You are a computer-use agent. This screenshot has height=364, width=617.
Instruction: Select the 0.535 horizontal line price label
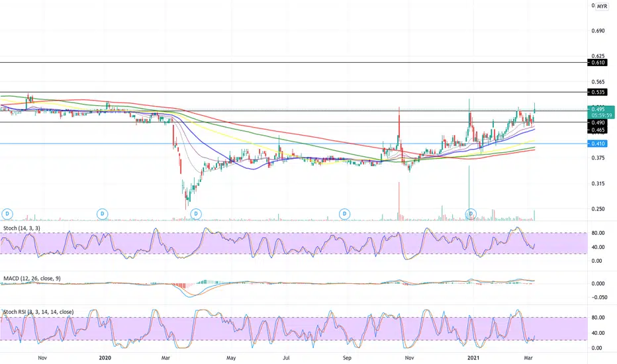tap(597, 92)
